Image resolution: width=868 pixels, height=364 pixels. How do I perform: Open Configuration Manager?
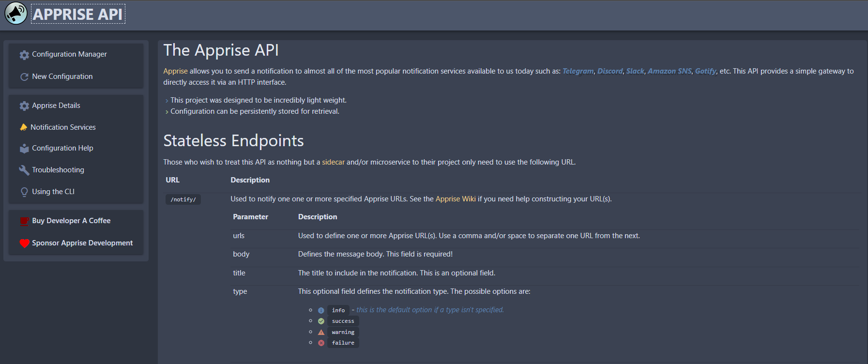pos(69,54)
